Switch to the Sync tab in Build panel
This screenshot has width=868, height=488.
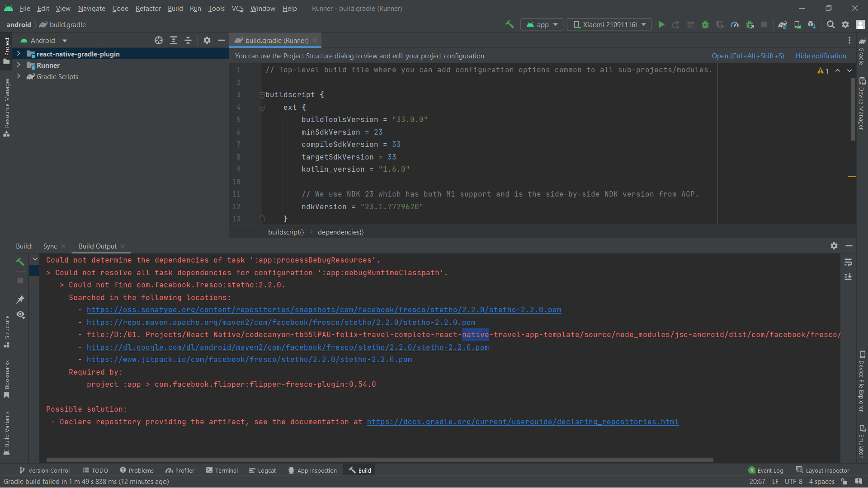tap(50, 246)
